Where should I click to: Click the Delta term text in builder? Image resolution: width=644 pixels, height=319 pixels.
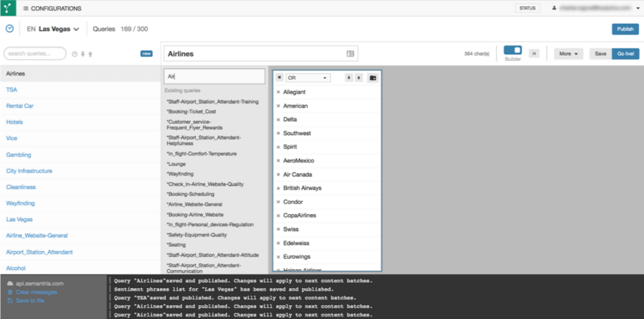(290, 120)
